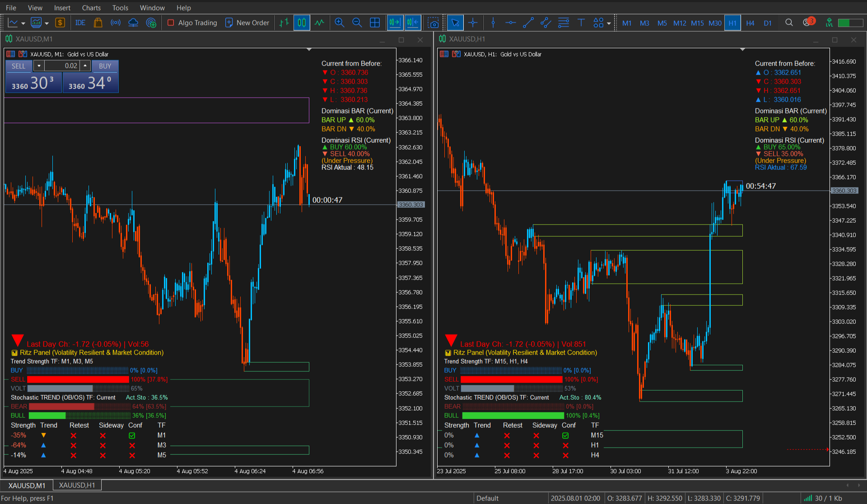Click the dollar symbols icon

(60, 23)
